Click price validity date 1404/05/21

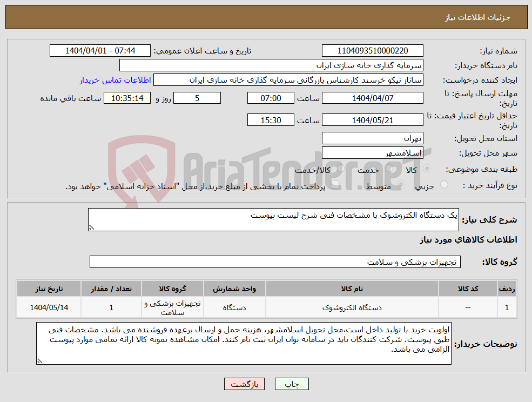373,120
